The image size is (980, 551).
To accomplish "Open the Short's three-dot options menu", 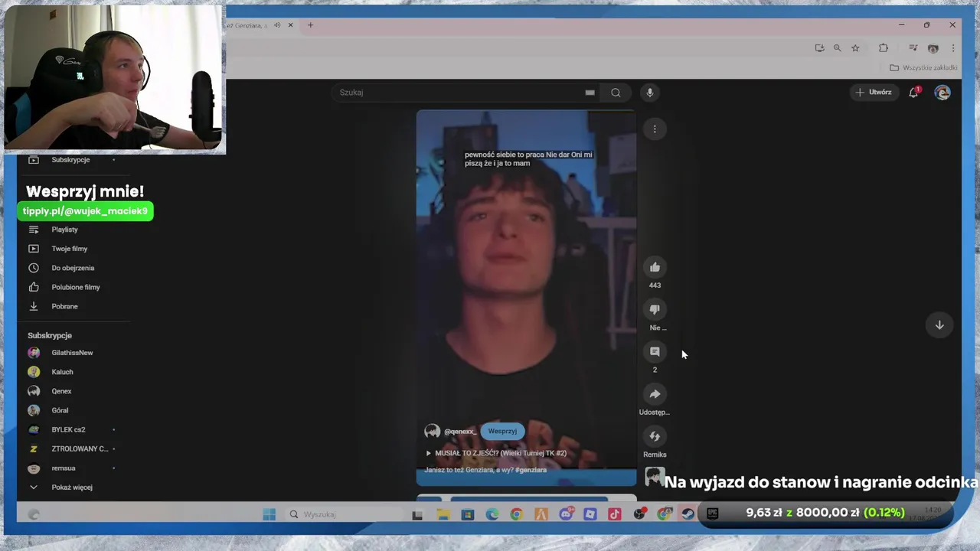I will click(655, 129).
